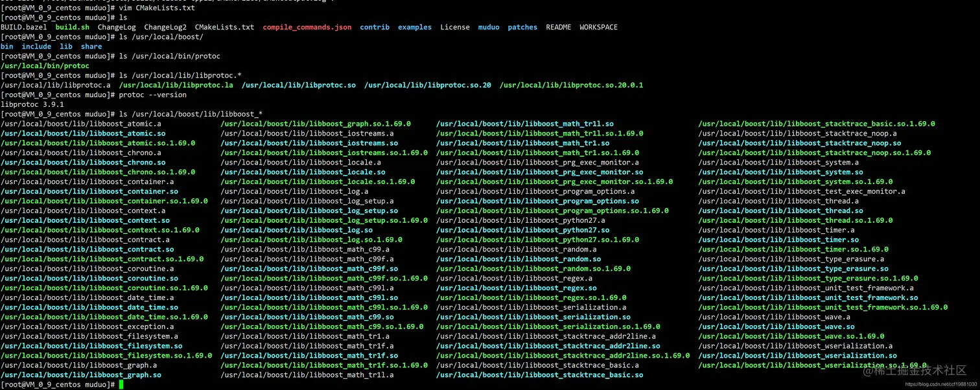Click libboost_chrono.so.1.69.0 path
The image size is (980, 390).
pyautogui.click(x=98, y=172)
